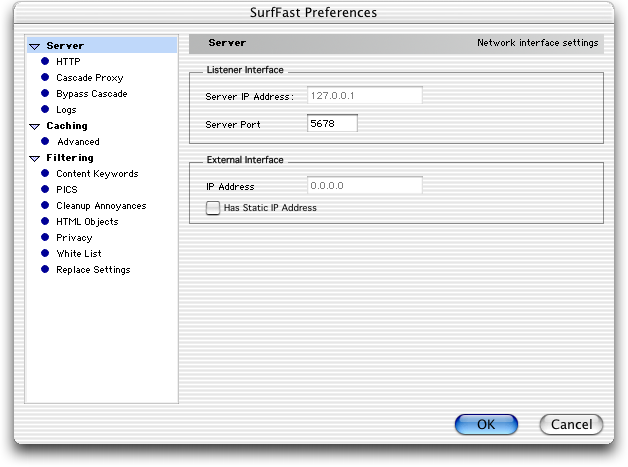The width and height of the screenshot is (628, 467).
Task: Click the bullet icon next to Privacy
Action: (x=45, y=237)
